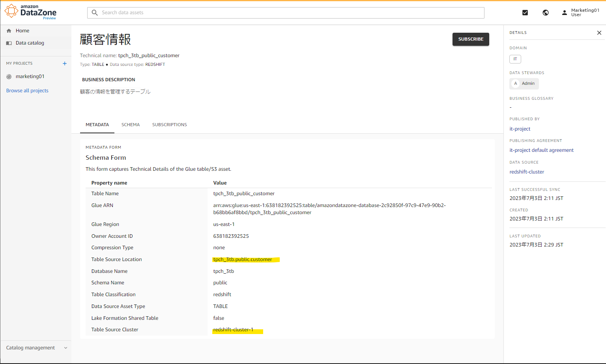Click the marketing01 project icon
This screenshot has height=364, width=606.
pyautogui.click(x=9, y=77)
